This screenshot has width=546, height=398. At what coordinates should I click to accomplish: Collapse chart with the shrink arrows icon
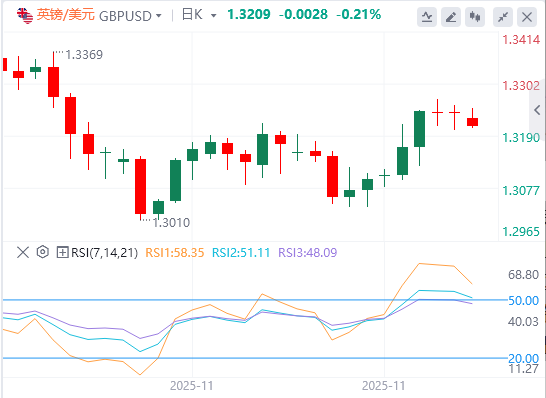[503, 17]
